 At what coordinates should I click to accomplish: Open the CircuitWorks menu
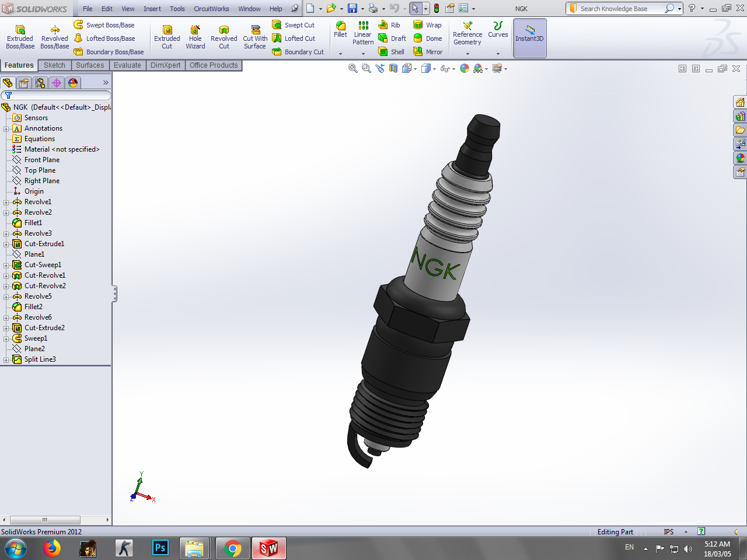[211, 9]
